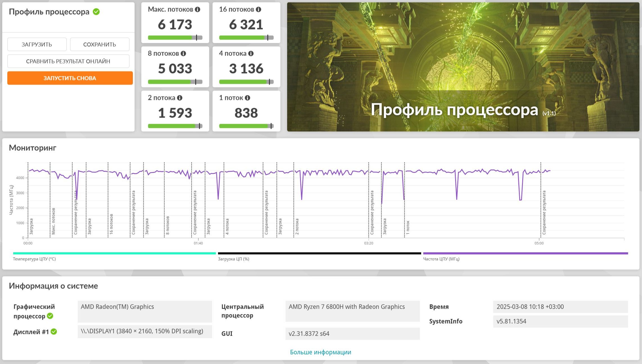
Task: Open СРАВНИТЬ РЕЗУЛЬТАТ ОНЛАЙН
Action: pyautogui.click(x=68, y=61)
